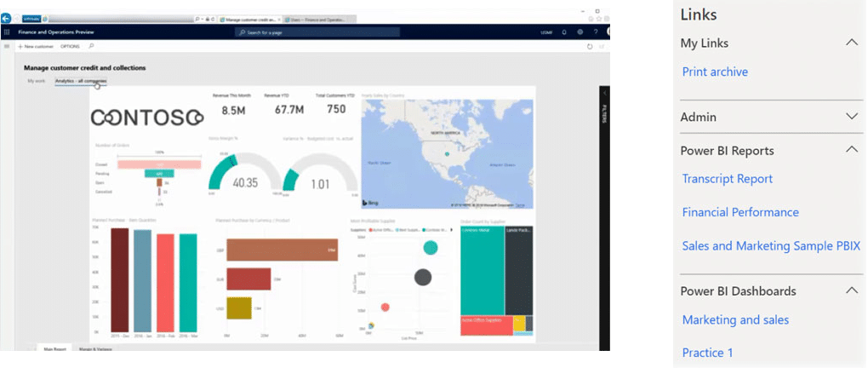868x368 pixels.
Task: Open the Financial Performance link
Action: pyautogui.click(x=740, y=212)
